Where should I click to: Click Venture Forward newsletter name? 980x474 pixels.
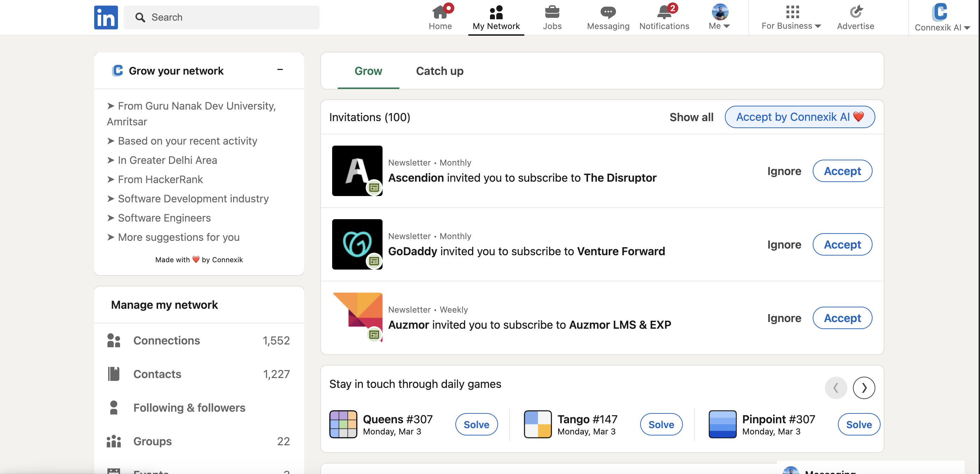(621, 251)
